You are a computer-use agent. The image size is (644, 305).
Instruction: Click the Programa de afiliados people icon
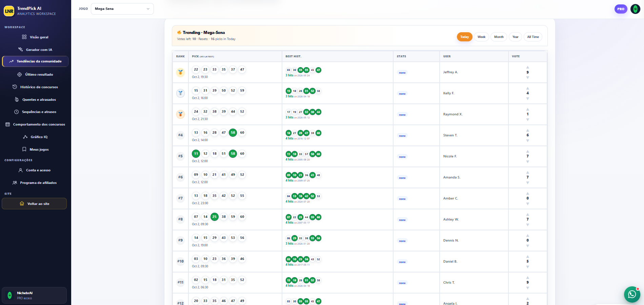click(15, 183)
